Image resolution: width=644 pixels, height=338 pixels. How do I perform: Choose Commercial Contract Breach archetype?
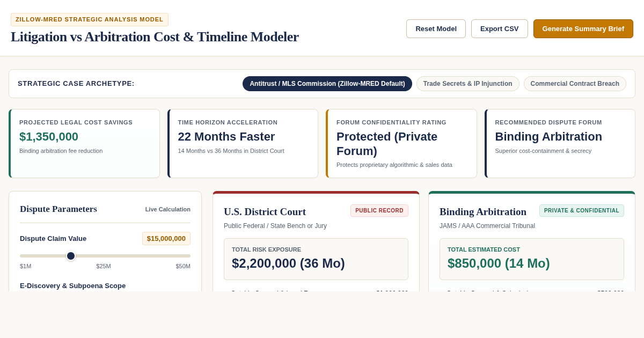(x=575, y=84)
